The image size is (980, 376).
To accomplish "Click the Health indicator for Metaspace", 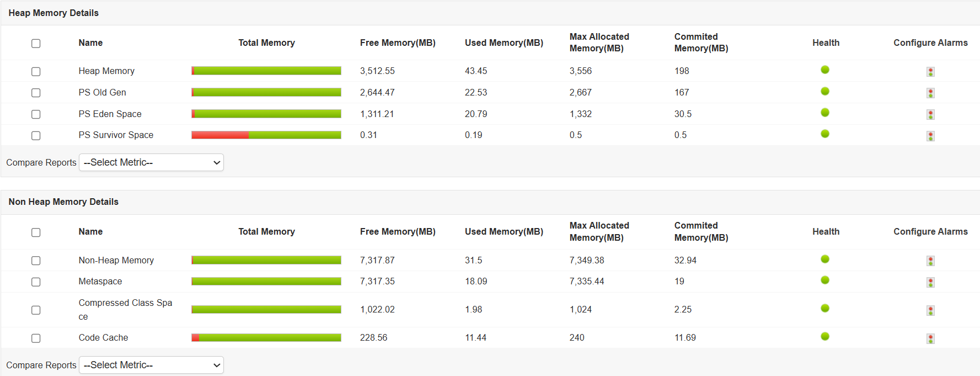I will pyautogui.click(x=824, y=280).
